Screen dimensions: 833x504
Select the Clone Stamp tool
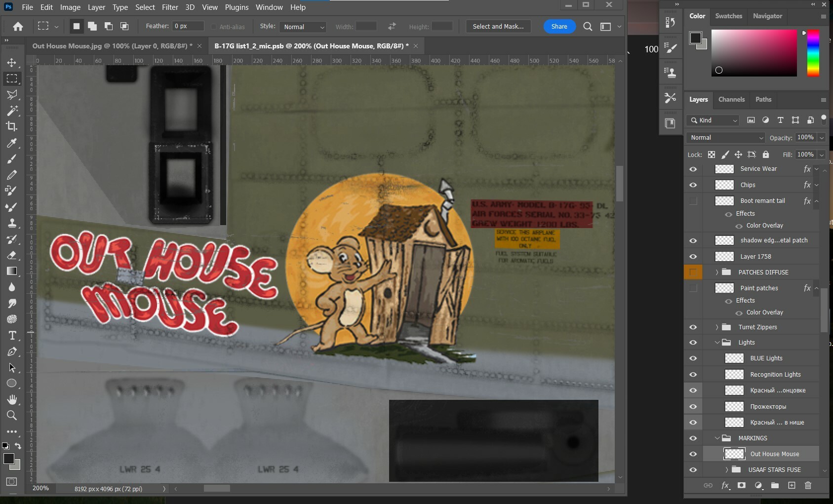[x=12, y=223]
